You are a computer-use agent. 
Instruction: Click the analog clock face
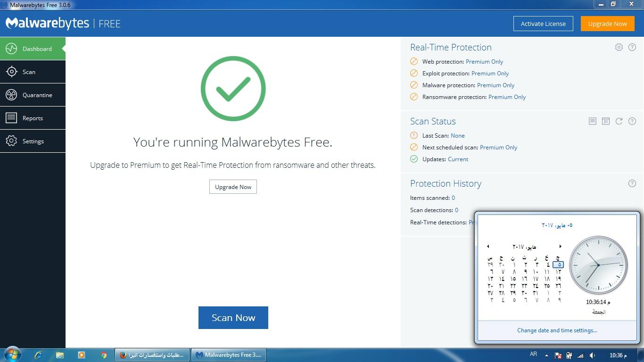click(598, 265)
